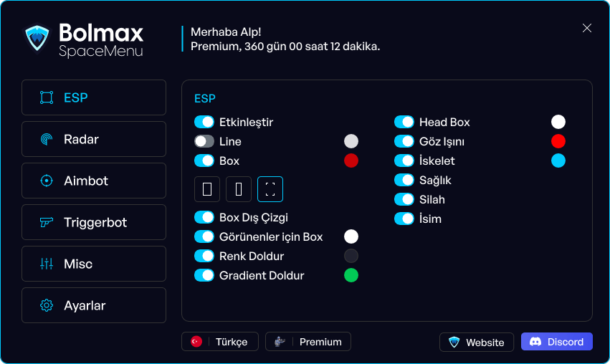The width and height of the screenshot is (610, 364).
Task: Disable the Box toggle
Action: click(204, 161)
